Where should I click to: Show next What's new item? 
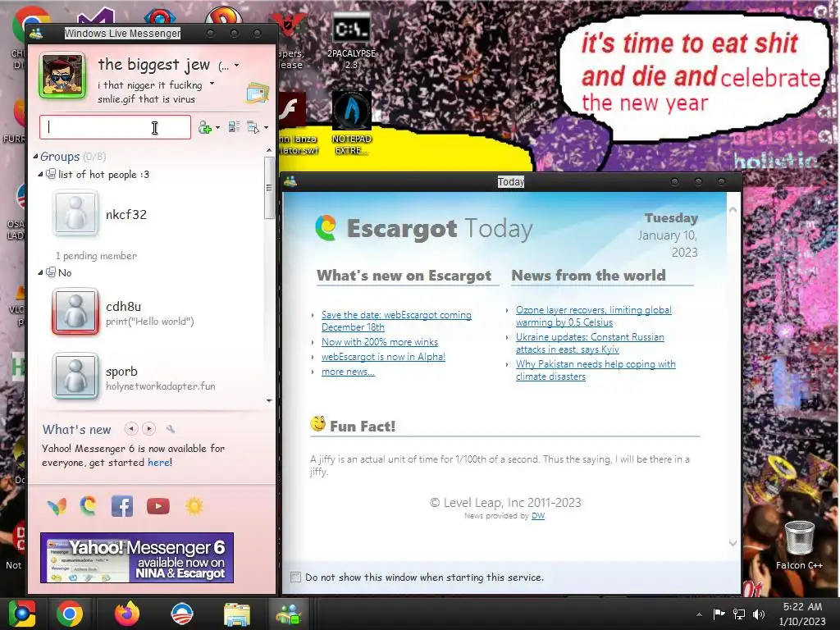[x=149, y=428]
